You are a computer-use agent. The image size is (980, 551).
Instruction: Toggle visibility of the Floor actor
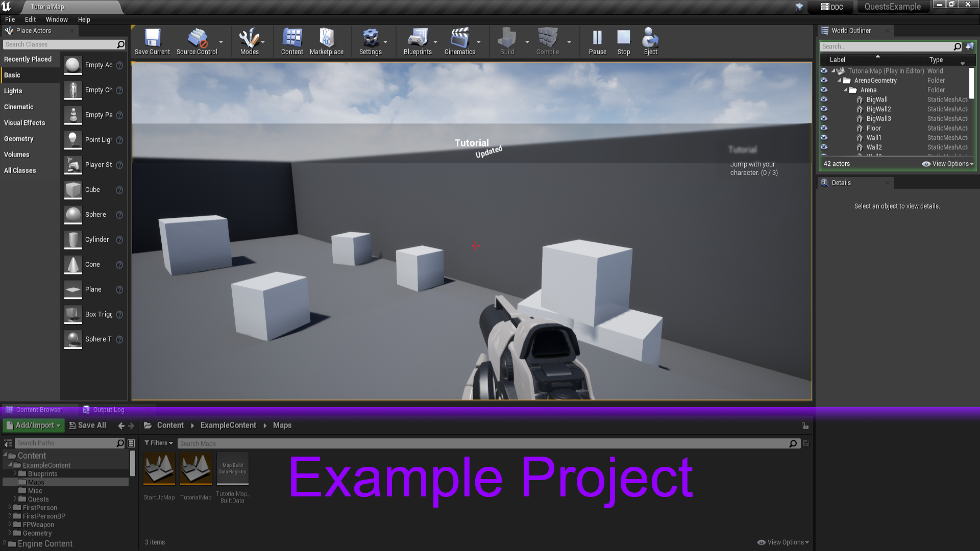(825, 128)
